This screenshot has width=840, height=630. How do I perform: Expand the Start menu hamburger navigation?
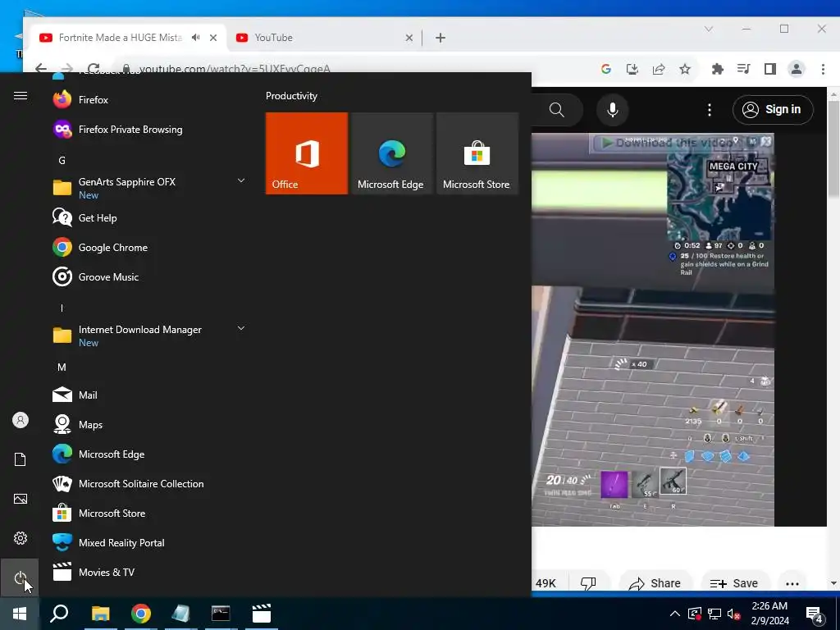point(20,95)
